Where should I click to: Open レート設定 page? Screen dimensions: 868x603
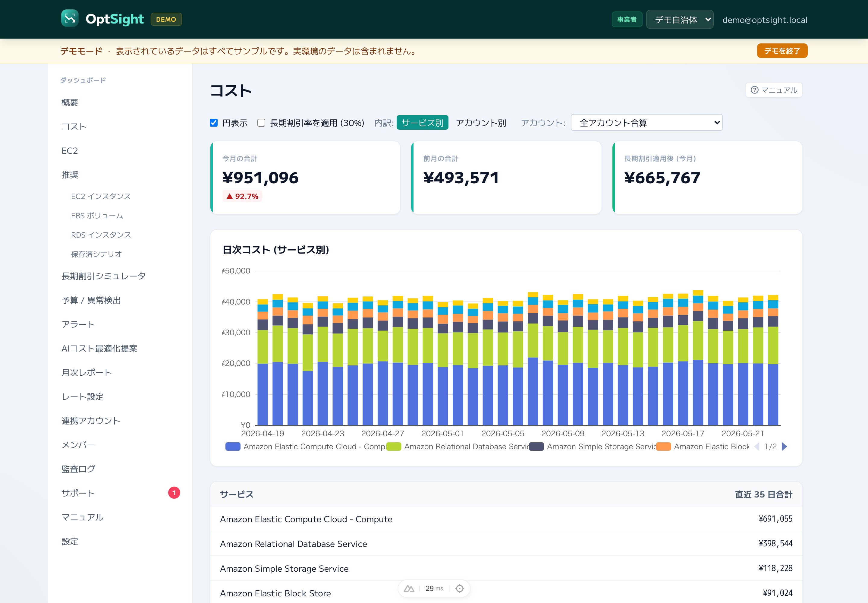(x=82, y=397)
